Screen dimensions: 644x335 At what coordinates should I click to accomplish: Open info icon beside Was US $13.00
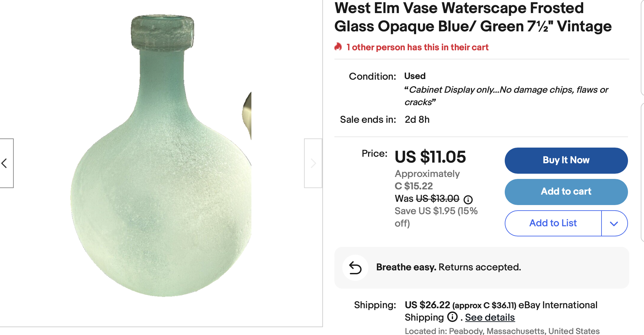pyautogui.click(x=468, y=199)
